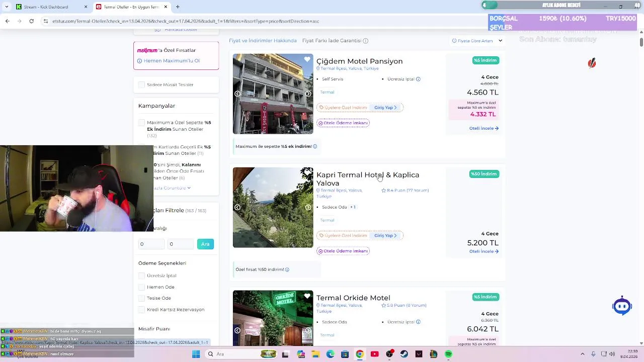Open info icon beside Fiyat Farkı İade Garantisi
The height and width of the screenshot is (362, 644).
[366, 41]
